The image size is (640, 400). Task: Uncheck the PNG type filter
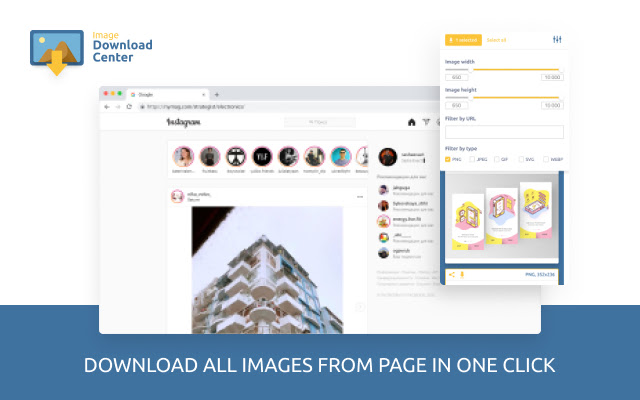(x=448, y=159)
